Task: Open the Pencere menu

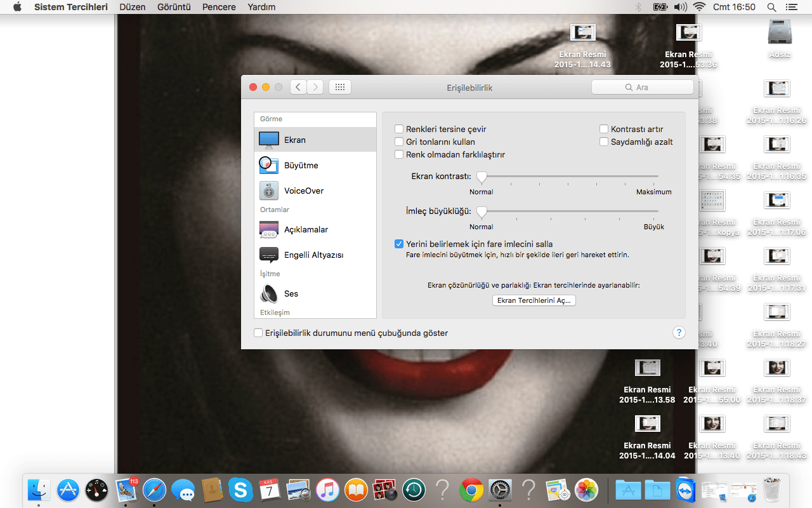Action: pyautogui.click(x=219, y=7)
